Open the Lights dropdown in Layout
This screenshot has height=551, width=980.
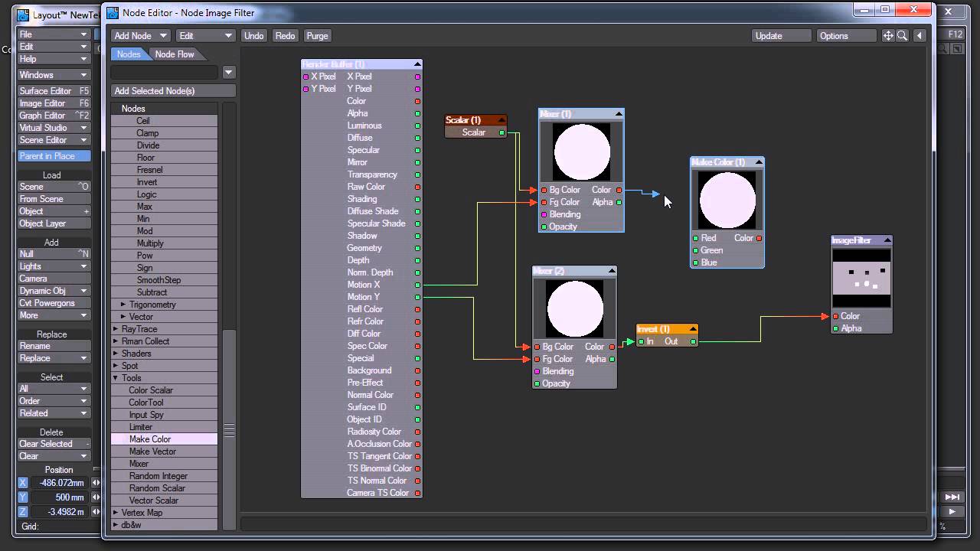click(x=54, y=266)
